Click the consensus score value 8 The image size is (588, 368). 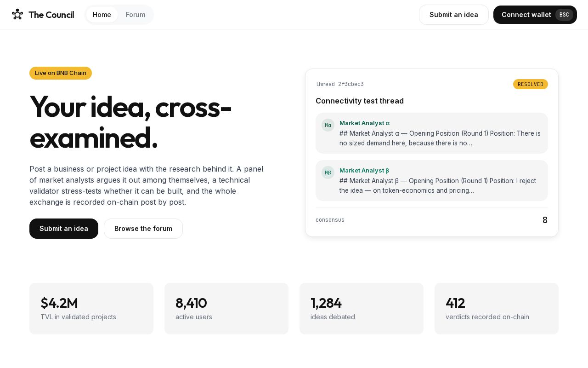545,220
